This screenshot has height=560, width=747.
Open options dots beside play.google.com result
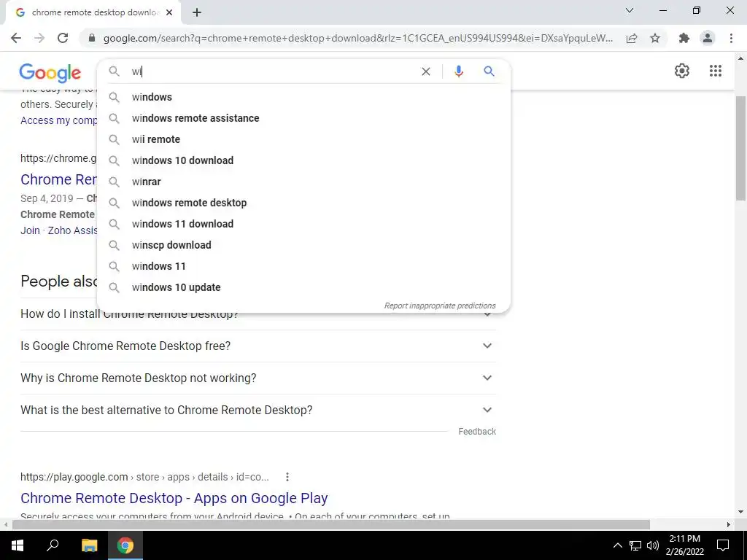tap(287, 477)
